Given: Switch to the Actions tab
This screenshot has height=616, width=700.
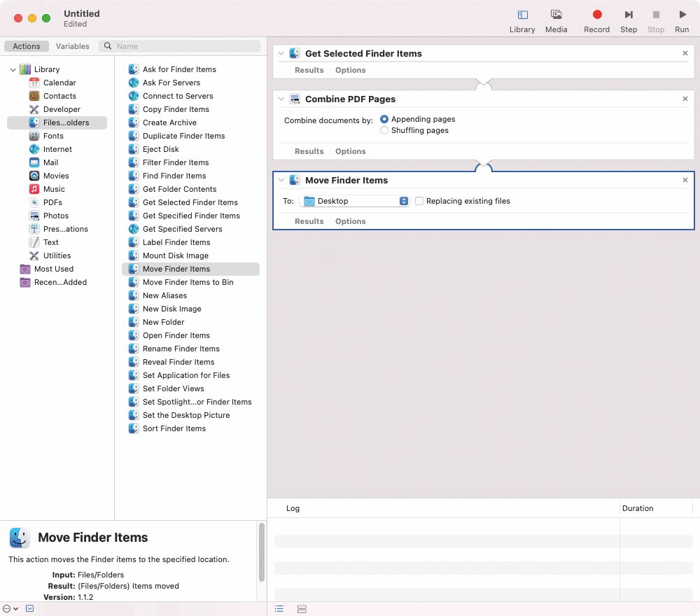Looking at the screenshot, I should pyautogui.click(x=27, y=46).
